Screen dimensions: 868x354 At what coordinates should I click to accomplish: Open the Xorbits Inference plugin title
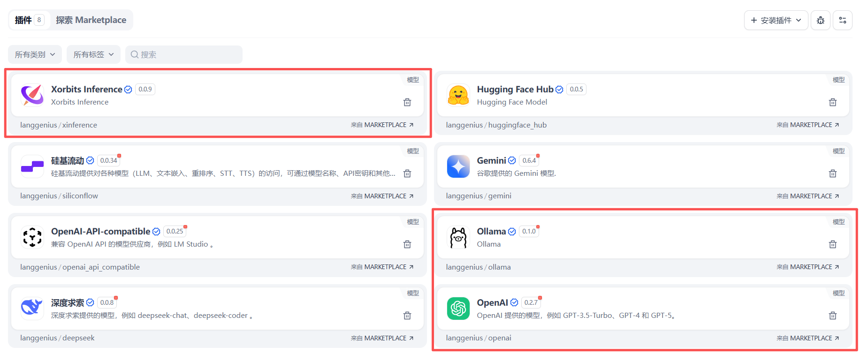coord(87,89)
